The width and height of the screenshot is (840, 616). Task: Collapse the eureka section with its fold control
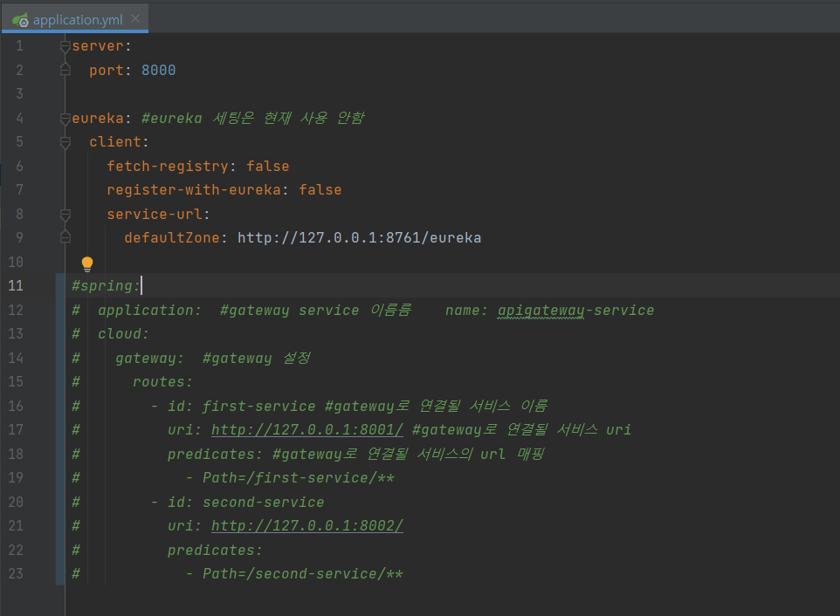coord(65,118)
